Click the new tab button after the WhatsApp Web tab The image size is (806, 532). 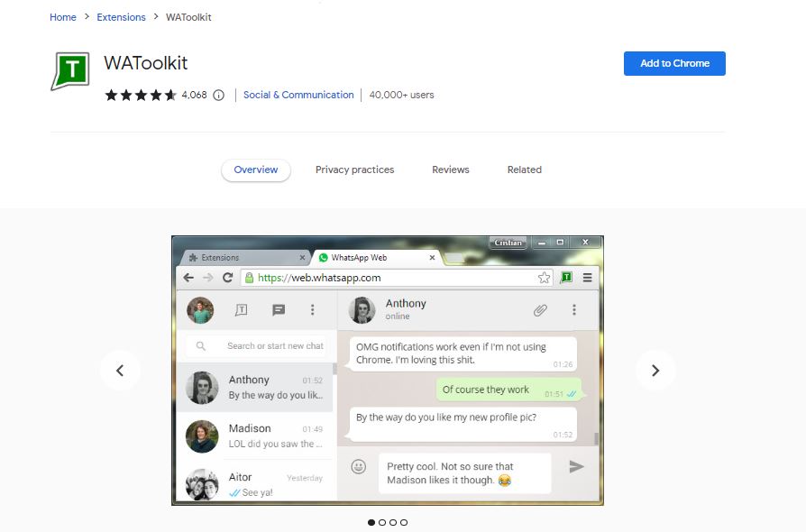tap(453, 258)
